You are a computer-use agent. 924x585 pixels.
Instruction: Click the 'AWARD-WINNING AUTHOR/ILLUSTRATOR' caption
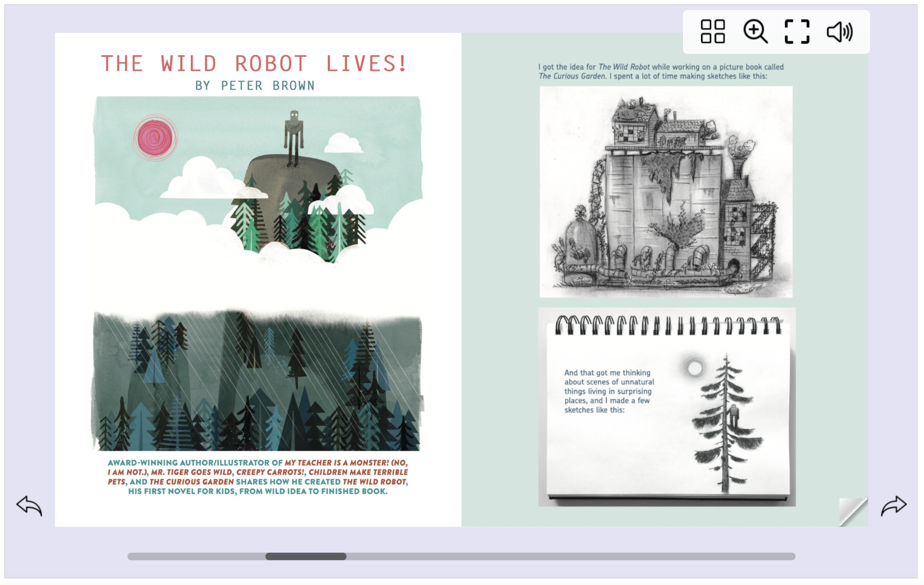[258, 477]
